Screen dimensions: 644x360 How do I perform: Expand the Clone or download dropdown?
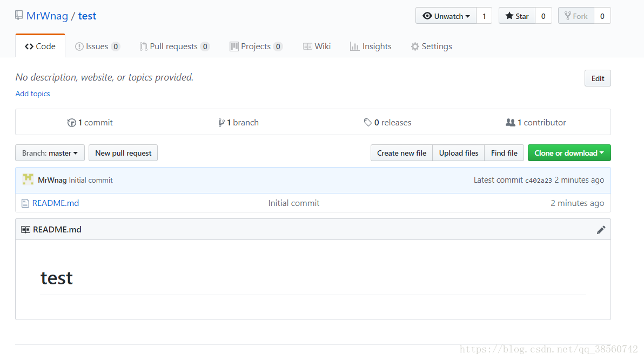[x=569, y=153]
